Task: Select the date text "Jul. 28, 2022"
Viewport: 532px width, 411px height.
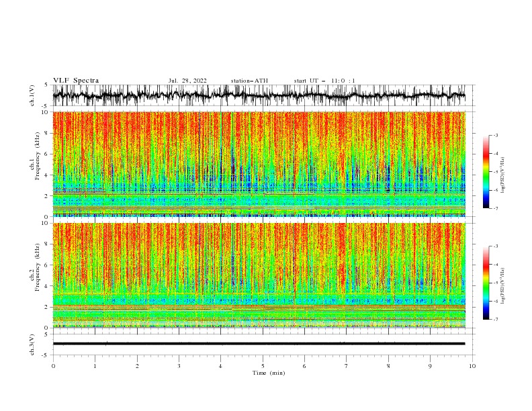Action: (x=187, y=81)
